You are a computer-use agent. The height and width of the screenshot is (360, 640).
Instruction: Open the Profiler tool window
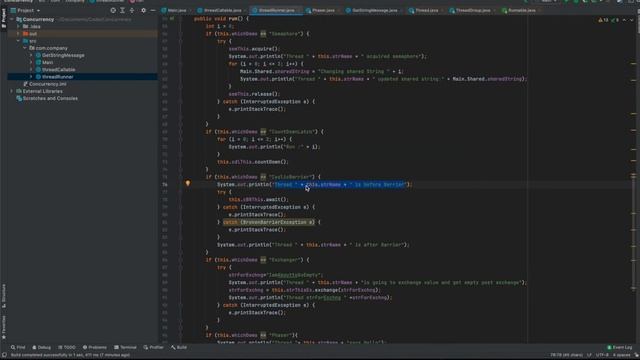[153, 347]
